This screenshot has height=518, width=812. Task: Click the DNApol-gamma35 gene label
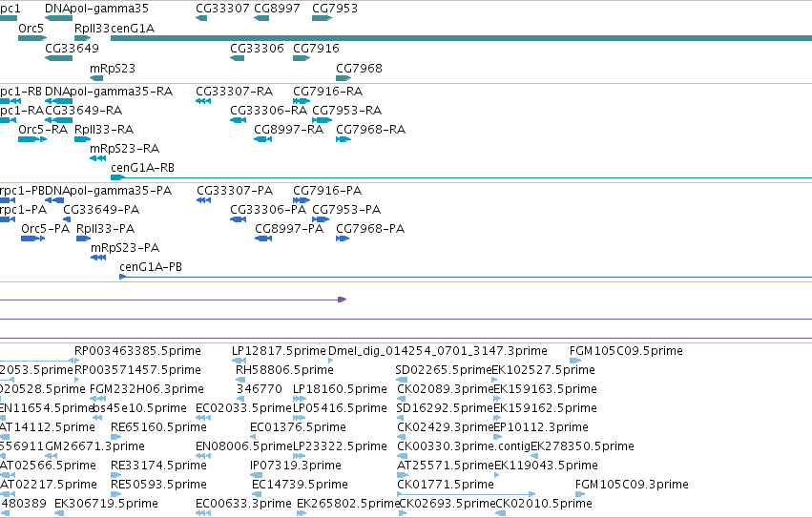[x=96, y=9]
